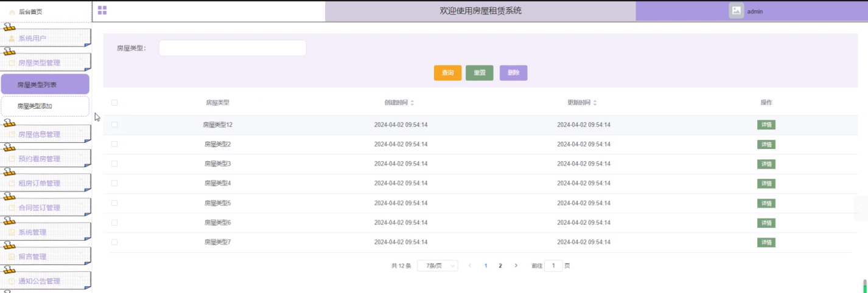Click the purple grid menu icon
Image resolution: width=868 pixels, height=293 pixels.
tap(102, 10)
